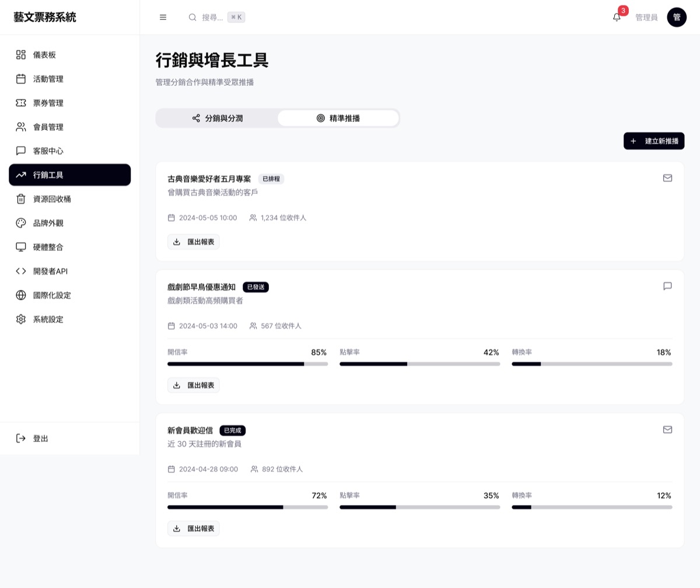The width and height of the screenshot is (700, 588).
Task: Click calendar icon beside 2024-05-05 10:00
Action: 171,218
